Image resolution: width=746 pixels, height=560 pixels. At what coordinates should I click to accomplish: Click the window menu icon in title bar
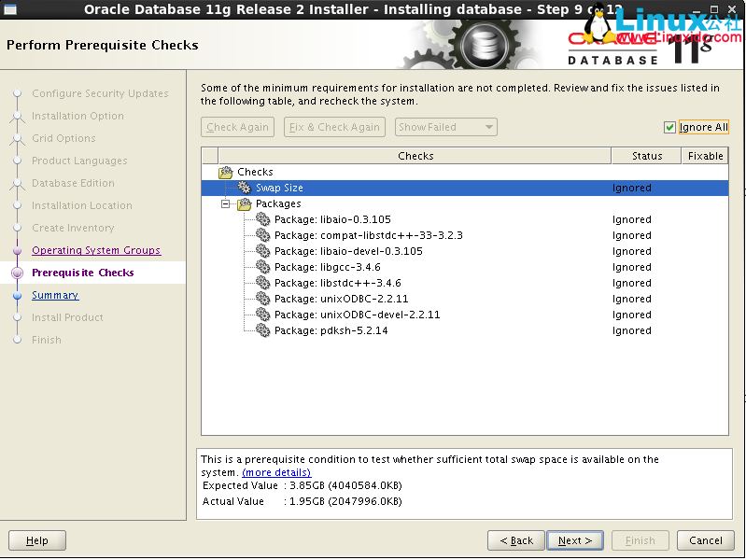point(10,9)
